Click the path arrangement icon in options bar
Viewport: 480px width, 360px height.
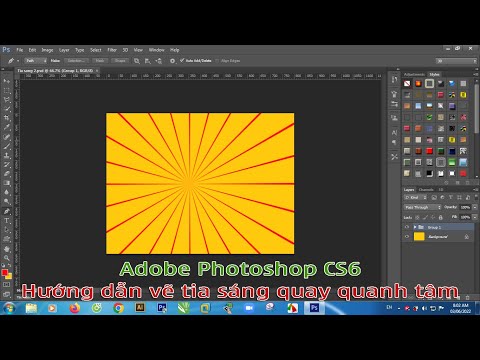(159, 61)
